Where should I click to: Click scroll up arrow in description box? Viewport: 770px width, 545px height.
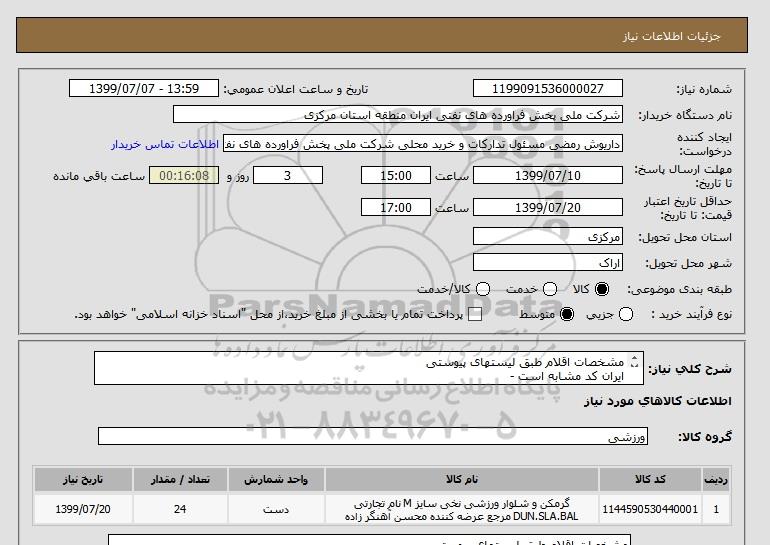click(x=634, y=358)
